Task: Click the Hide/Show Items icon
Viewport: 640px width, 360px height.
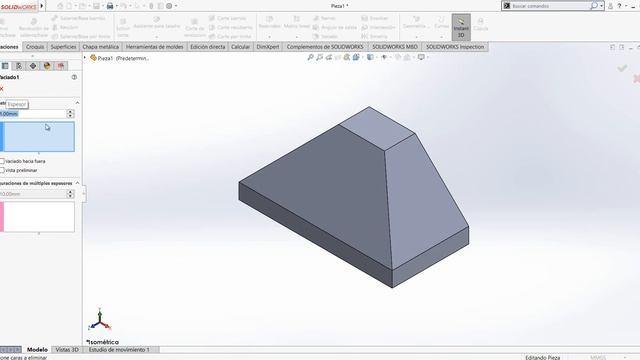Action: (384, 58)
